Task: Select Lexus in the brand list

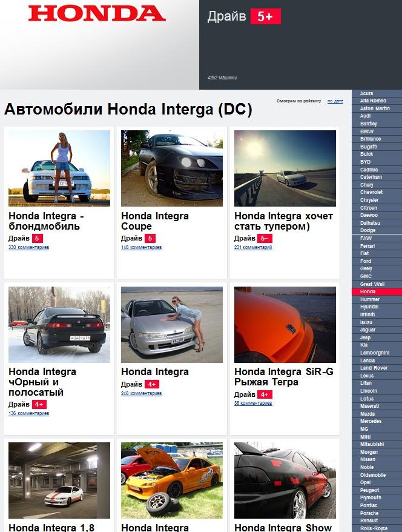Action: pyautogui.click(x=367, y=376)
